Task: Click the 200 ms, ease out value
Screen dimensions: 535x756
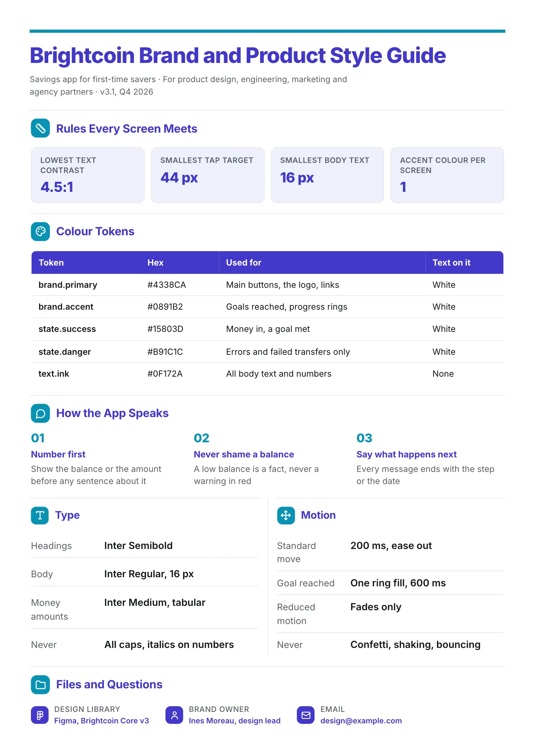Action: click(x=391, y=546)
